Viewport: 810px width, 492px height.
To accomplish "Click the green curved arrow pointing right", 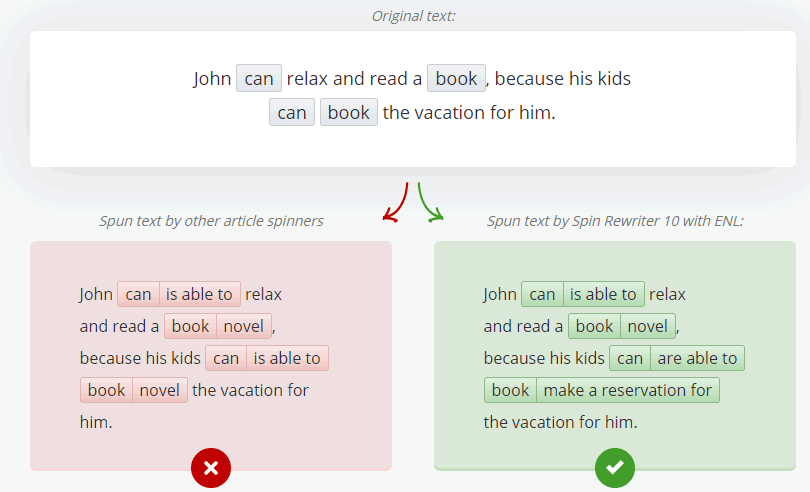I will pos(429,201).
